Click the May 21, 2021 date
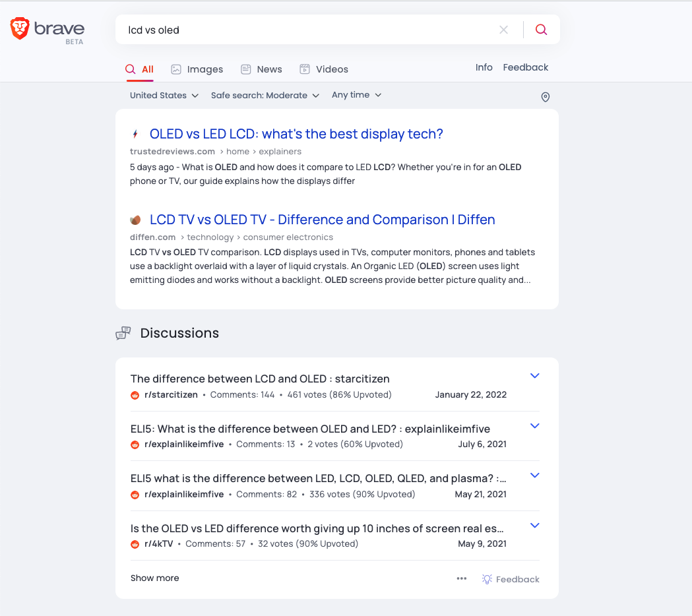692x616 pixels. pyautogui.click(x=481, y=495)
